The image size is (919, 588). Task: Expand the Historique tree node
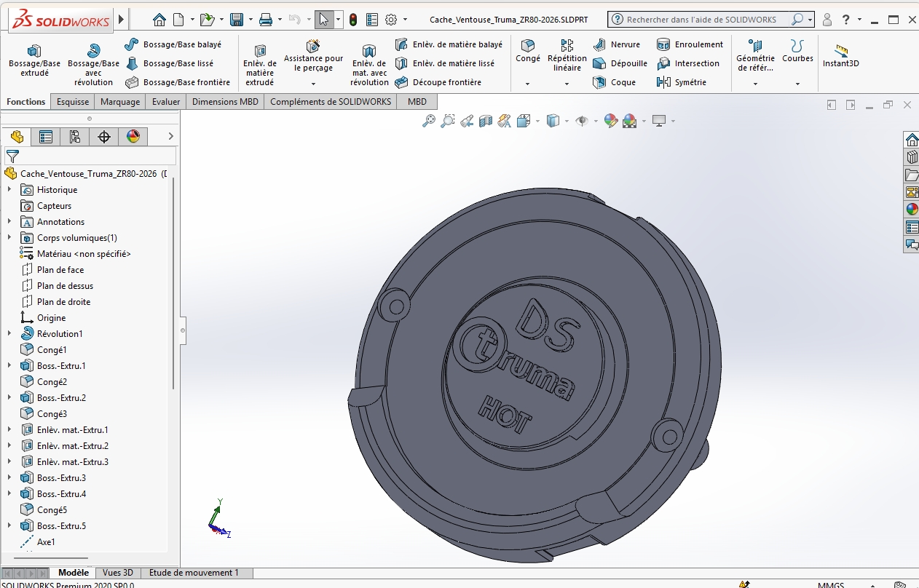tap(9, 189)
